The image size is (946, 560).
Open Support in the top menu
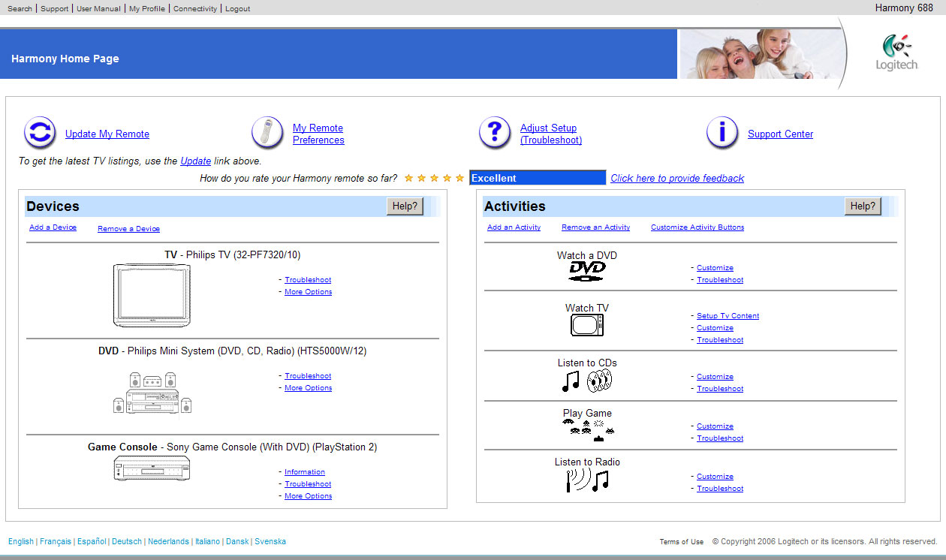tap(54, 9)
